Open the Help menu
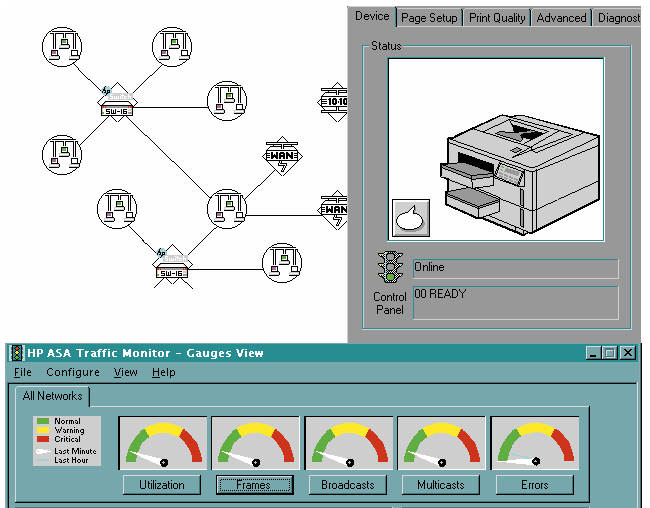650x508 pixels. [164, 372]
